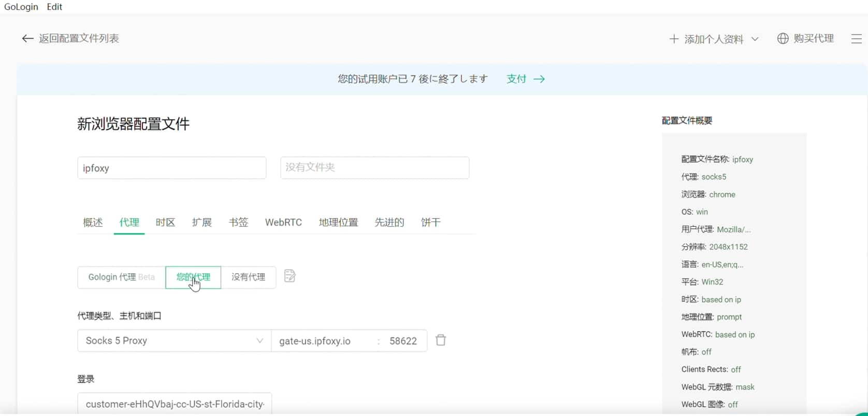Click summary row 配置文件名称: ipfoxy
The image size is (868, 416).
click(717, 159)
